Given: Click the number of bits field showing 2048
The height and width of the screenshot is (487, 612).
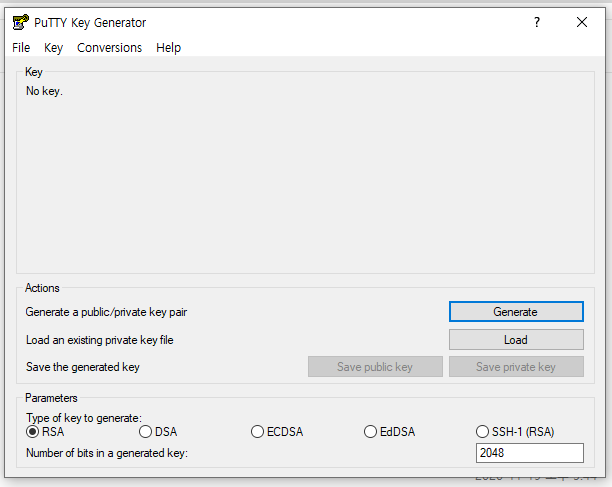Looking at the screenshot, I should click(x=530, y=453).
